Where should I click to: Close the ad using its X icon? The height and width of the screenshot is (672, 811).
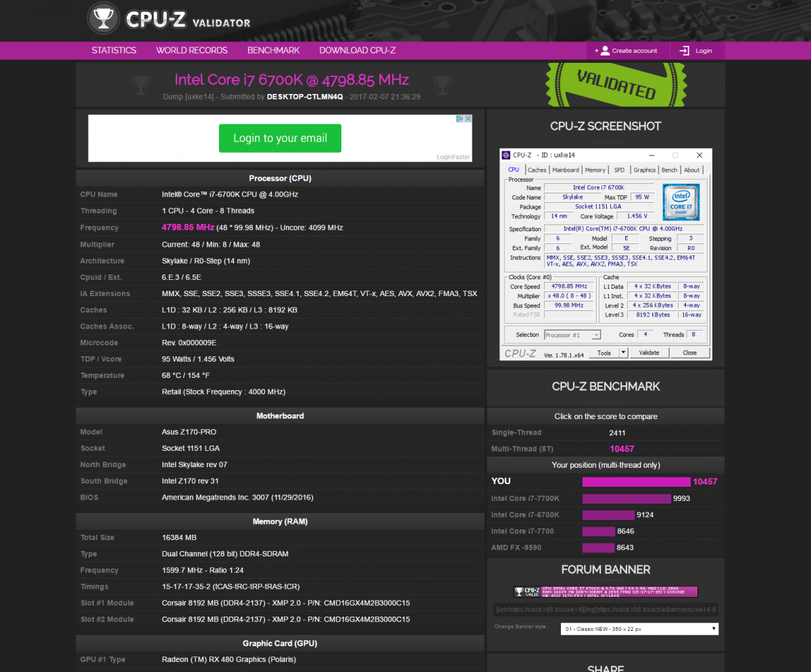click(x=468, y=118)
